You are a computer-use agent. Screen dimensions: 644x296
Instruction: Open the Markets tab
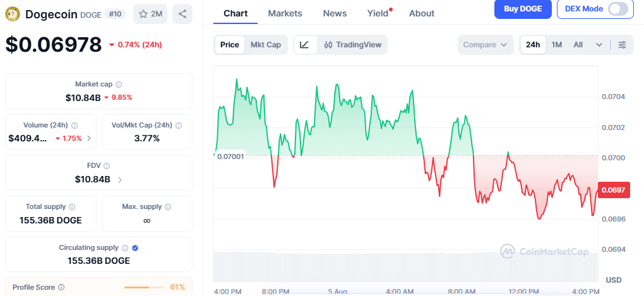click(x=285, y=13)
